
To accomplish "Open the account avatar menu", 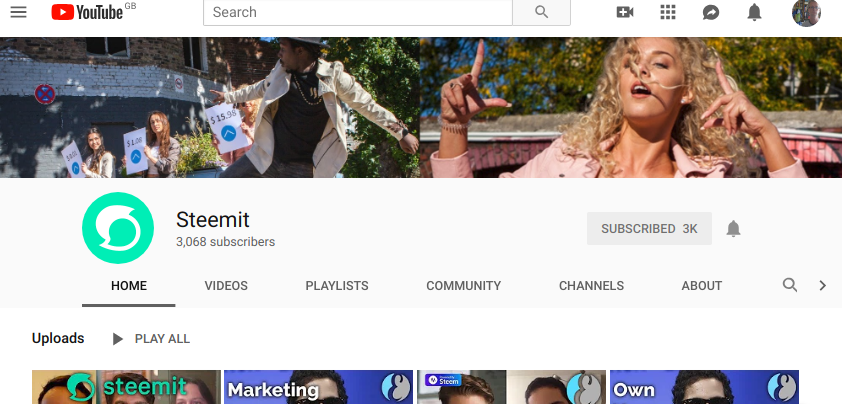I will [x=806, y=12].
